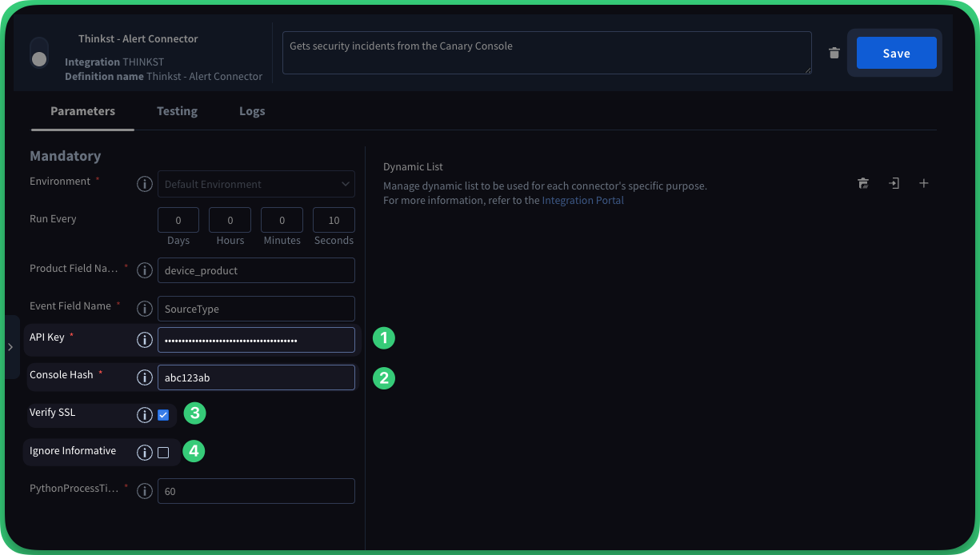980x555 pixels.
Task: Expand the collapsed left side panel
Action: coord(10,347)
